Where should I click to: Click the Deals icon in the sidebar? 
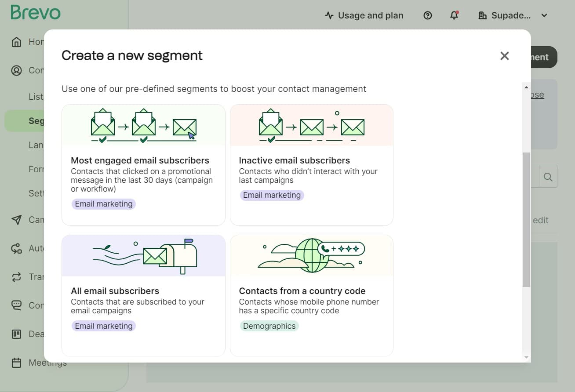click(x=16, y=334)
